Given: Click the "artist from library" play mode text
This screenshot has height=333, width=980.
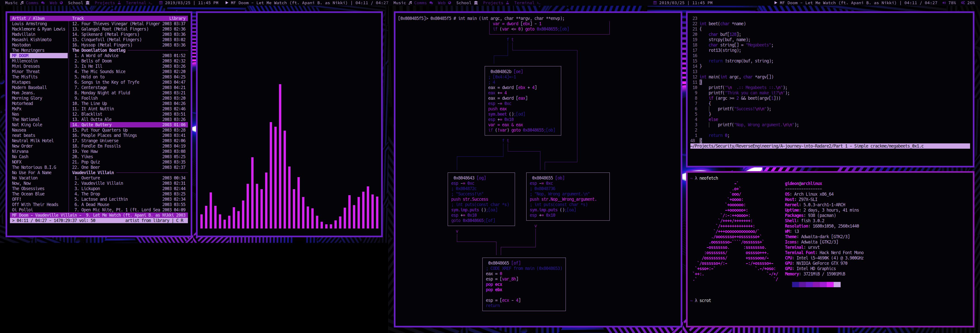Looking at the screenshot, I should click(147, 220).
